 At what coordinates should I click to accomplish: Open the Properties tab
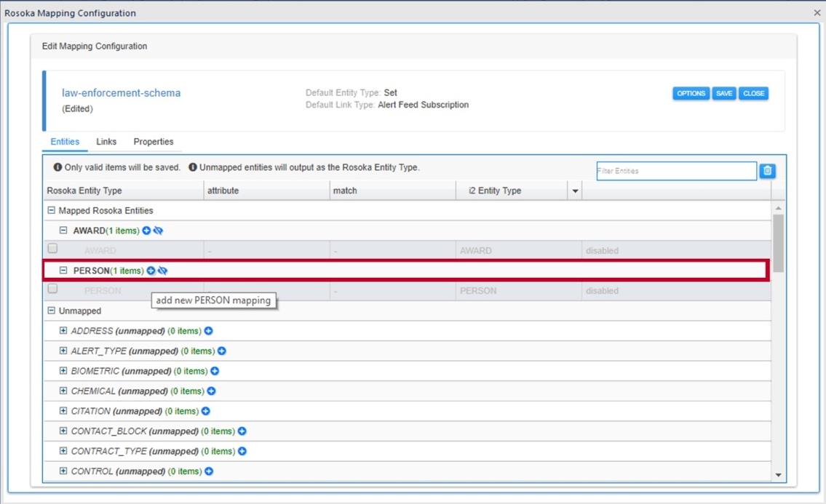point(153,142)
